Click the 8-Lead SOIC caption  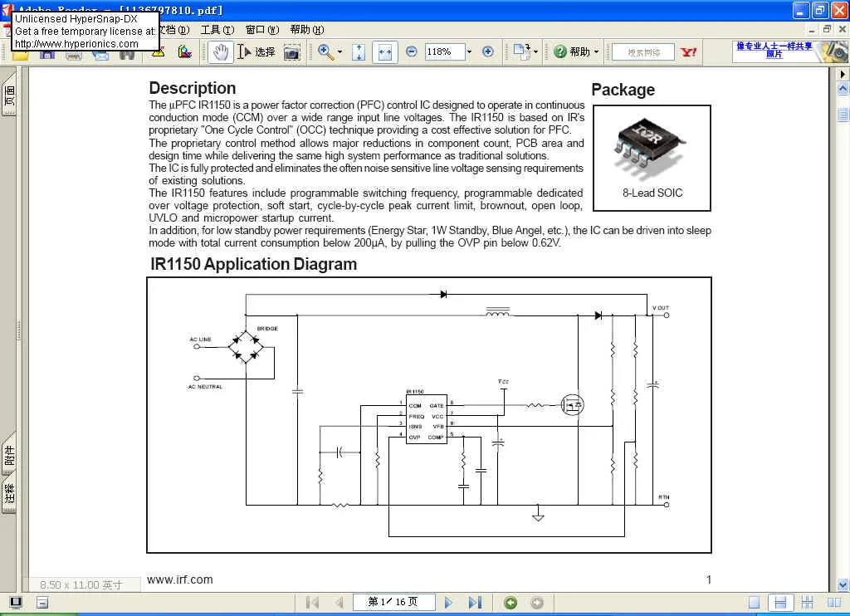tap(652, 193)
